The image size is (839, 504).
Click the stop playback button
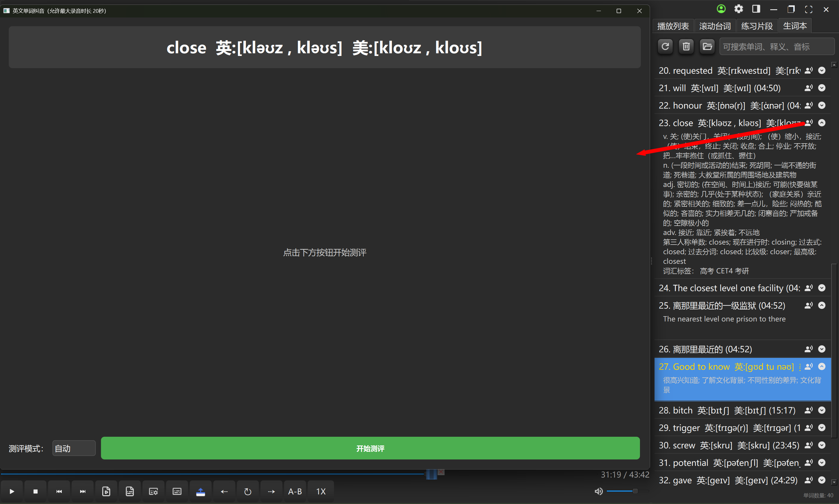click(35, 491)
